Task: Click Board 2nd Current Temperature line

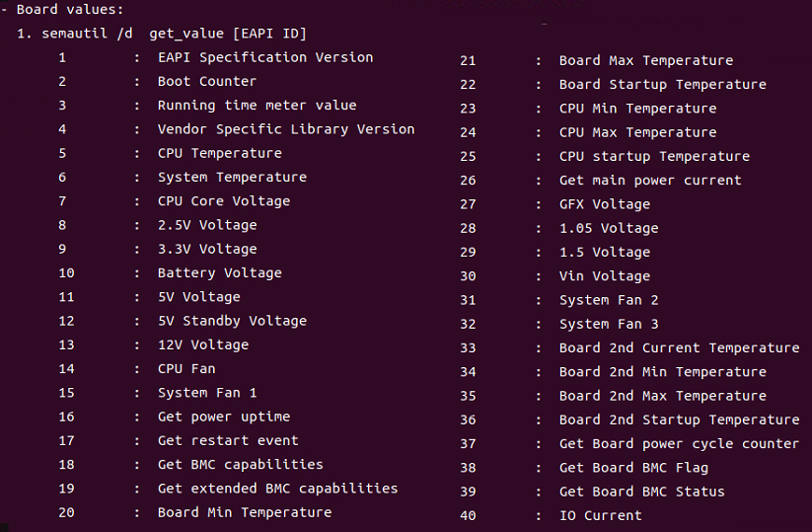Action: pos(679,348)
